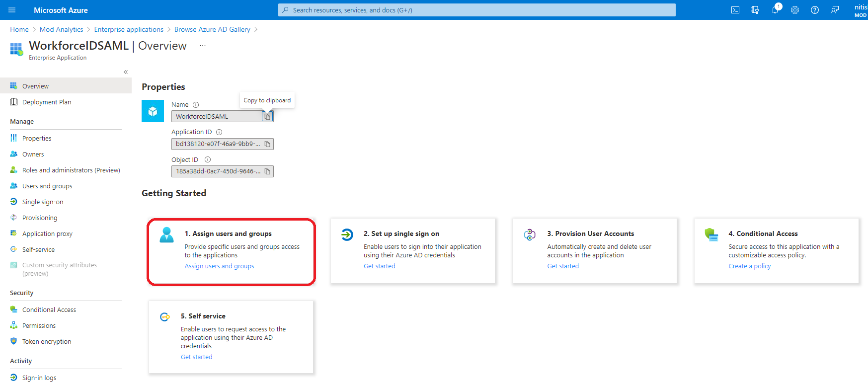Open the Feedback icon in top bar
The height and width of the screenshot is (387, 868).
pos(835,10)
